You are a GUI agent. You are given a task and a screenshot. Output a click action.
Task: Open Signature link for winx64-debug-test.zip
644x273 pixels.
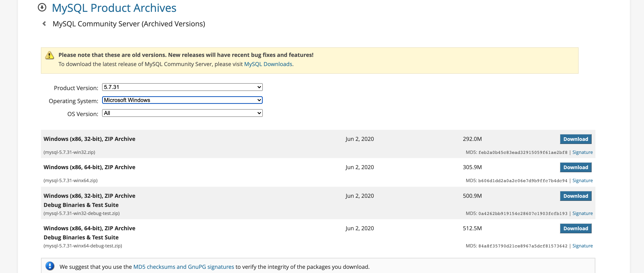click(582, 246)
